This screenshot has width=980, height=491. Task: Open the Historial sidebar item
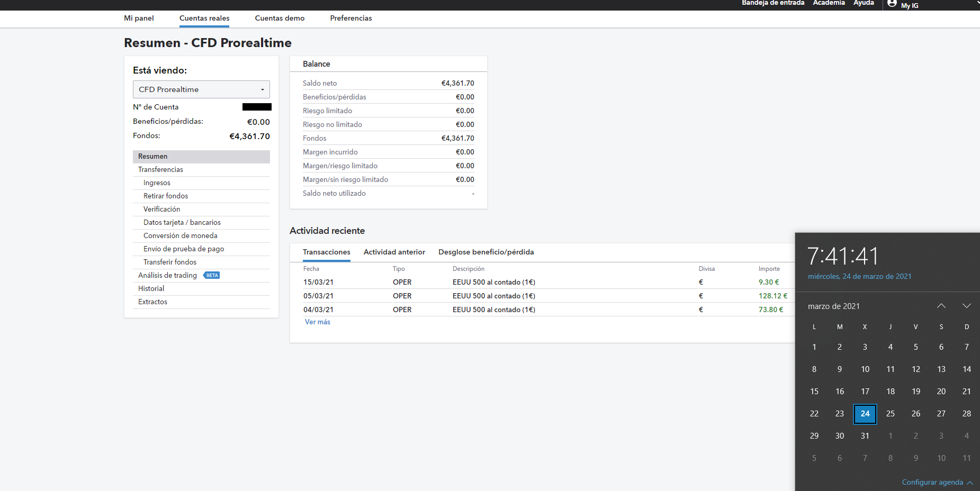[151, 289]
